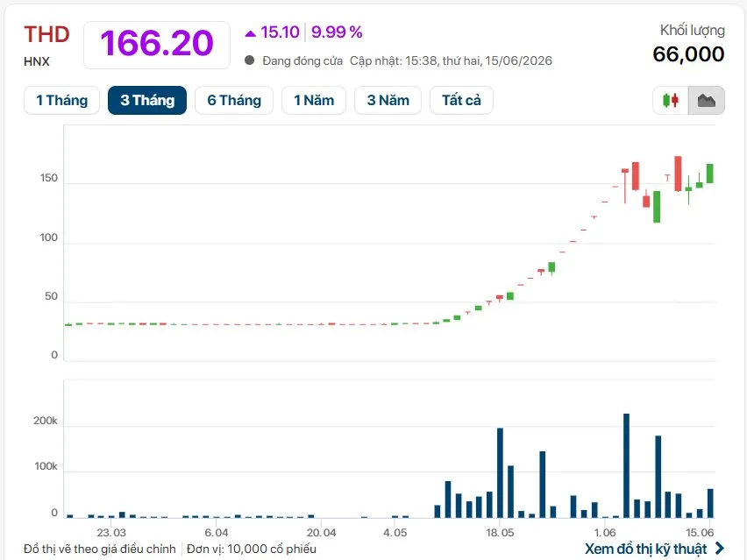Switch to 3 Năm chart period
The width and height of the screenshot is (747, 560).
coord(388,101)
